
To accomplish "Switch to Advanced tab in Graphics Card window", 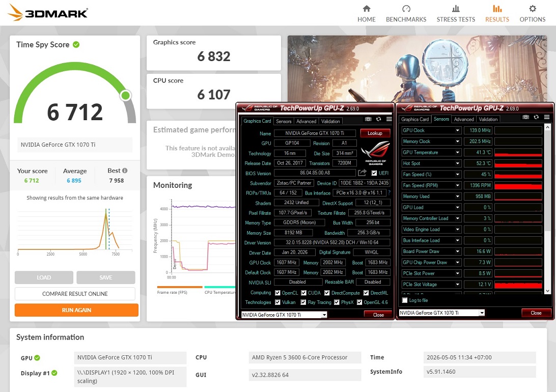I will (x=306, y=121).
